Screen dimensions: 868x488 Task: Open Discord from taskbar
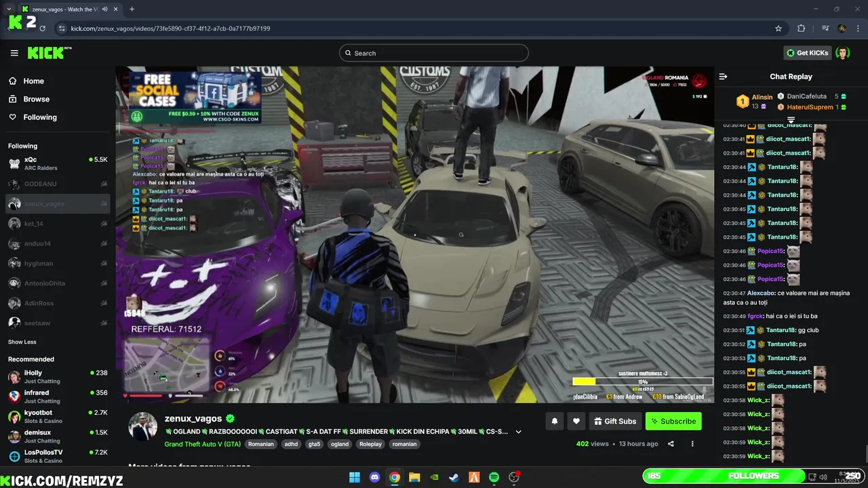[x=374, y=477]
